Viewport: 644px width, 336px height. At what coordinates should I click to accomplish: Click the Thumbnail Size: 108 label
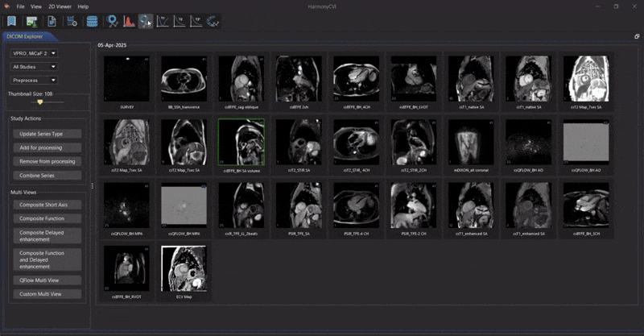31,93
